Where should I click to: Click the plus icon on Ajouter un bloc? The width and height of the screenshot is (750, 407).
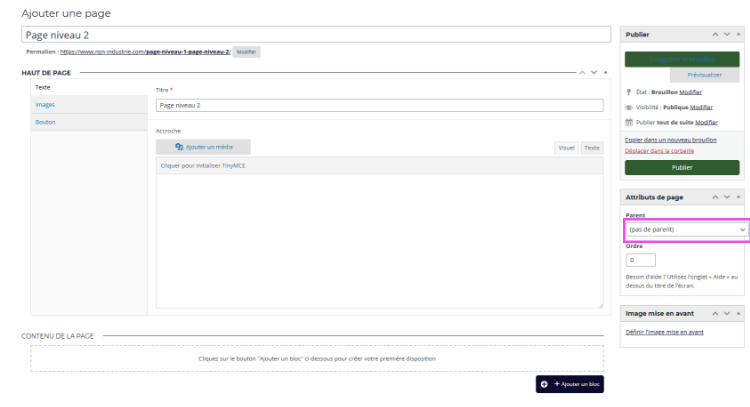coord(544,384)
